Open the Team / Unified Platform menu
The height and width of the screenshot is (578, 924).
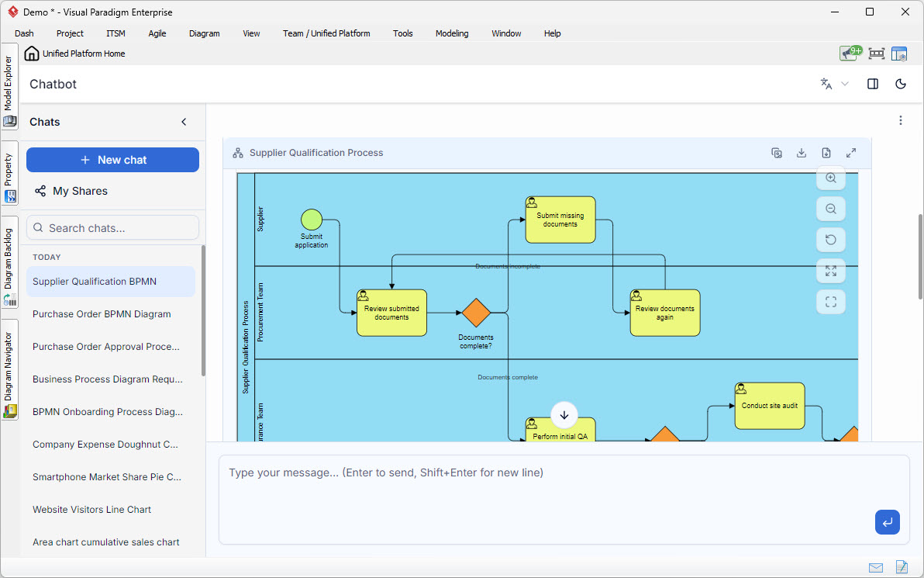pos(326,33)
